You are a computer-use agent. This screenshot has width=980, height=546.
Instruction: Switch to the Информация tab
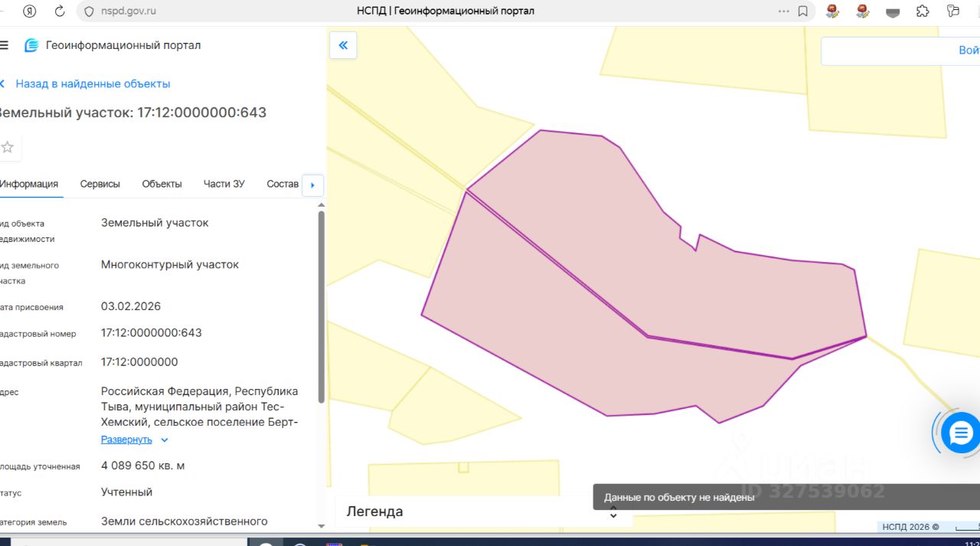[29, 184]
